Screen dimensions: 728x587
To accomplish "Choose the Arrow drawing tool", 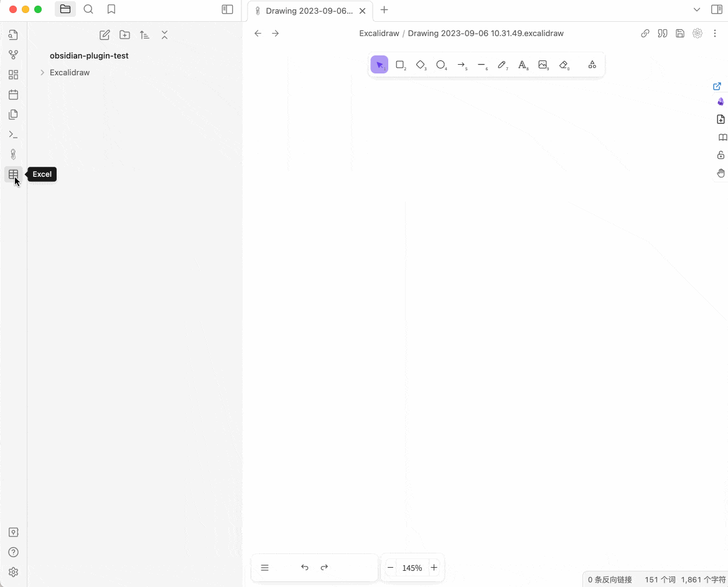I will coord(461,65).
